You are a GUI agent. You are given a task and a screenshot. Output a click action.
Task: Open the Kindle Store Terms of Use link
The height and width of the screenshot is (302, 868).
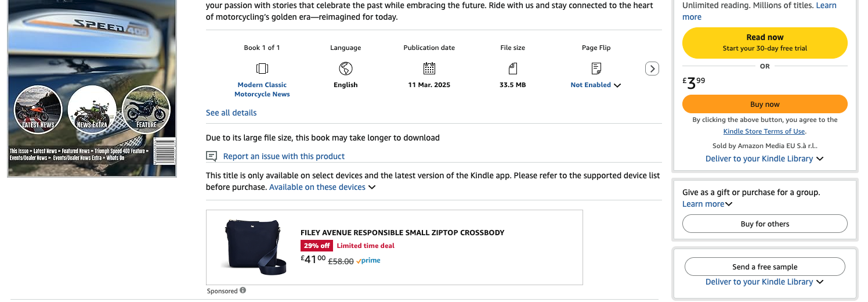tap(764, 131)
